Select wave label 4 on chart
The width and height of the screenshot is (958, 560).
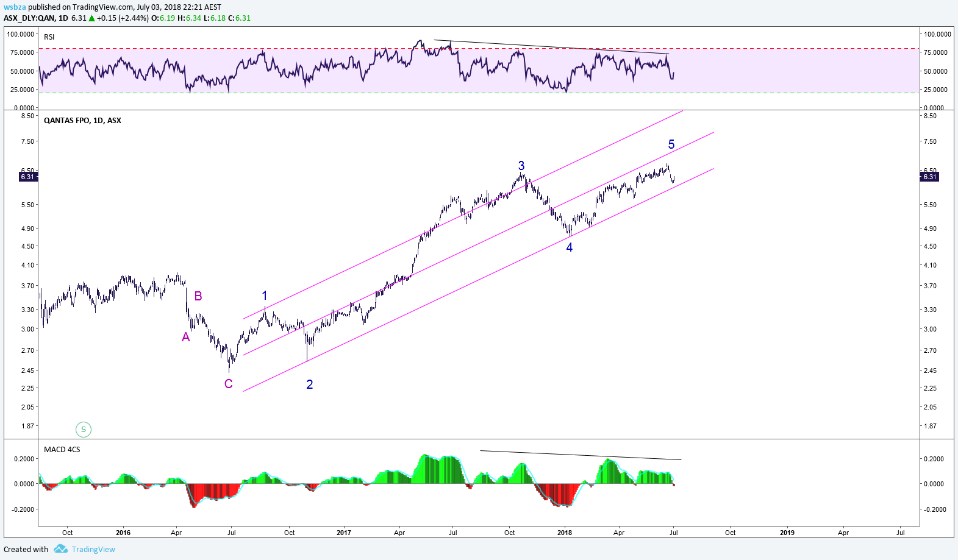coord(570,247)
